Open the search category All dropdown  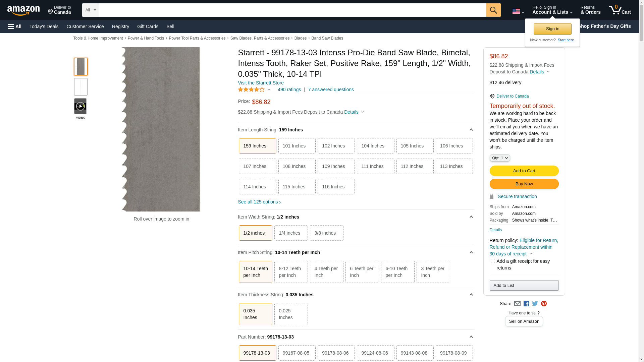click(x=91, y=10)
